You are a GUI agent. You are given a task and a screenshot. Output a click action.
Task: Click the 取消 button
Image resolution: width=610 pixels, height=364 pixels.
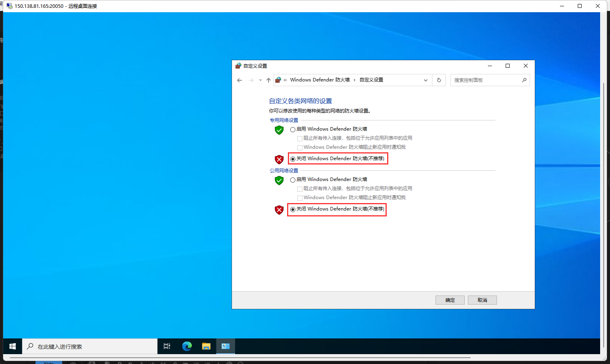(x=482, y=300)
